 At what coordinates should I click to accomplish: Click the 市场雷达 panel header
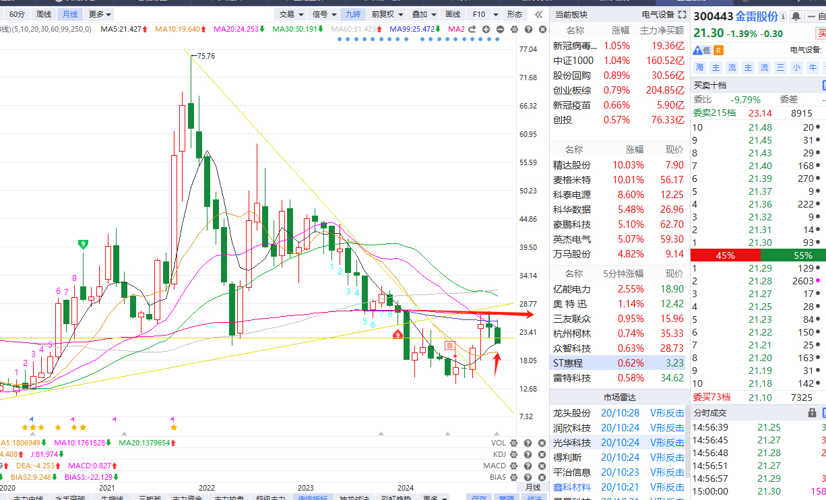pyautogui.click(x=620, y=397)
